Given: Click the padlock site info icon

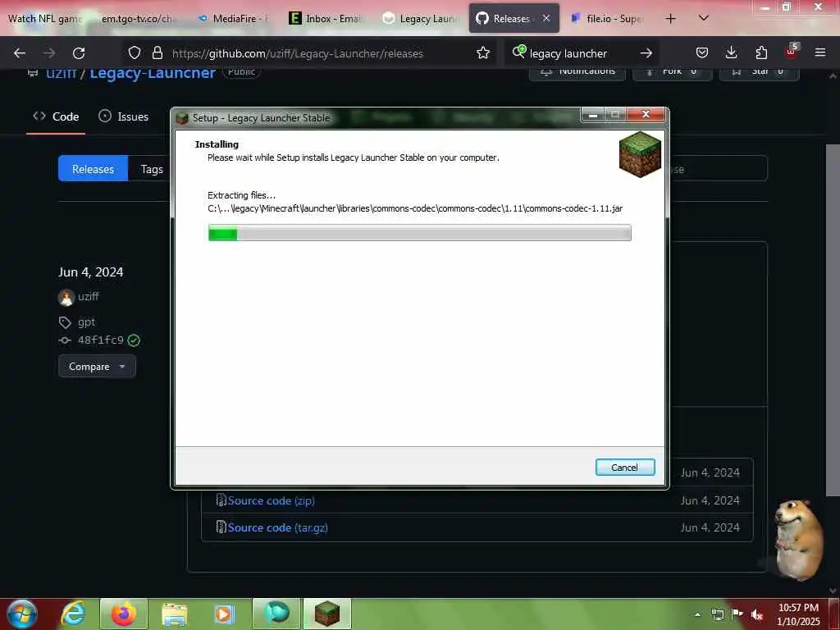Looking at the screenshot, I should click(x=157, y=52).
